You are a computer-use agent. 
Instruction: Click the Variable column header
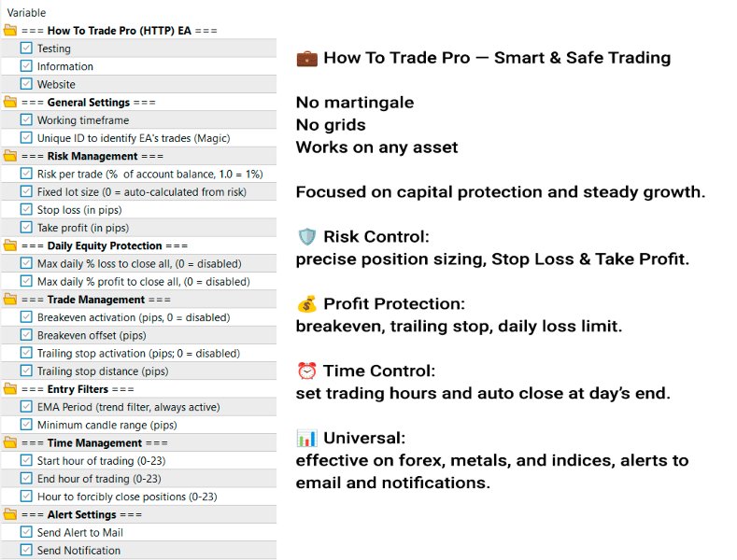(x=27, y=13)
